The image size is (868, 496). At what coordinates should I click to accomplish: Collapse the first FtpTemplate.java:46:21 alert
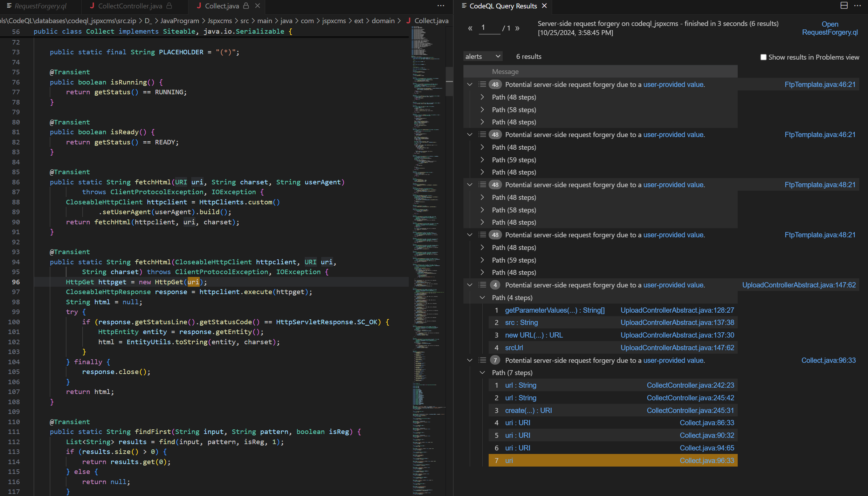click(470, 84)
